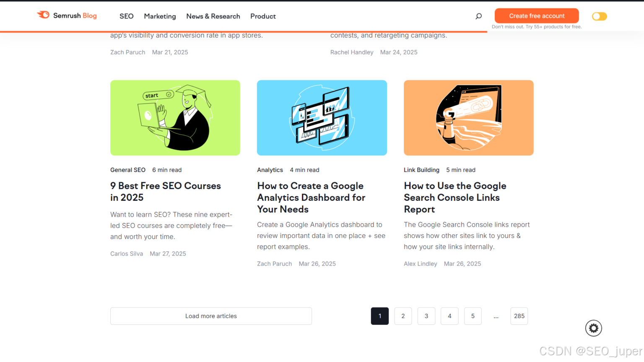Open Zach Paruch author dated Mar 21
The image size is (644, 362).
click(128, 52)
